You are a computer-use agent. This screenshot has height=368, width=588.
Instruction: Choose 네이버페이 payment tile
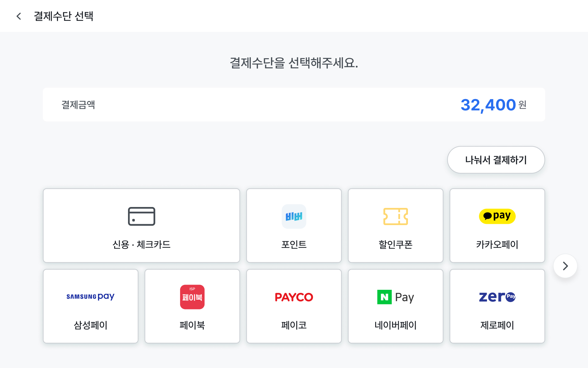pos(395,306)
